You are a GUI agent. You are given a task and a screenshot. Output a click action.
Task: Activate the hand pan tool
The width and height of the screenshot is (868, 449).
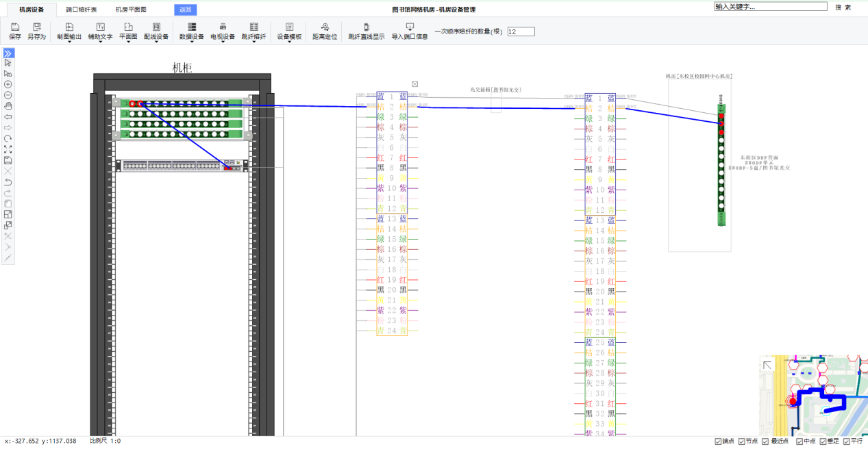(8, 106)
